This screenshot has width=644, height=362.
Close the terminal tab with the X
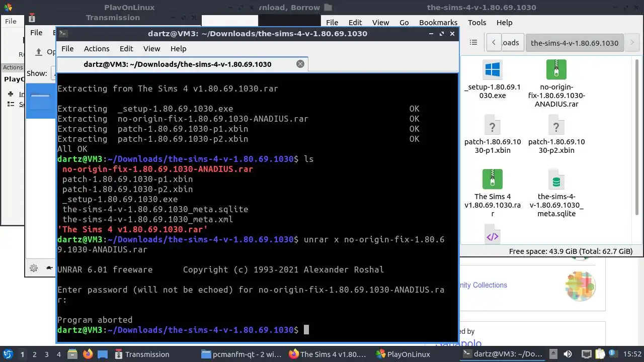tap(300, 64)
